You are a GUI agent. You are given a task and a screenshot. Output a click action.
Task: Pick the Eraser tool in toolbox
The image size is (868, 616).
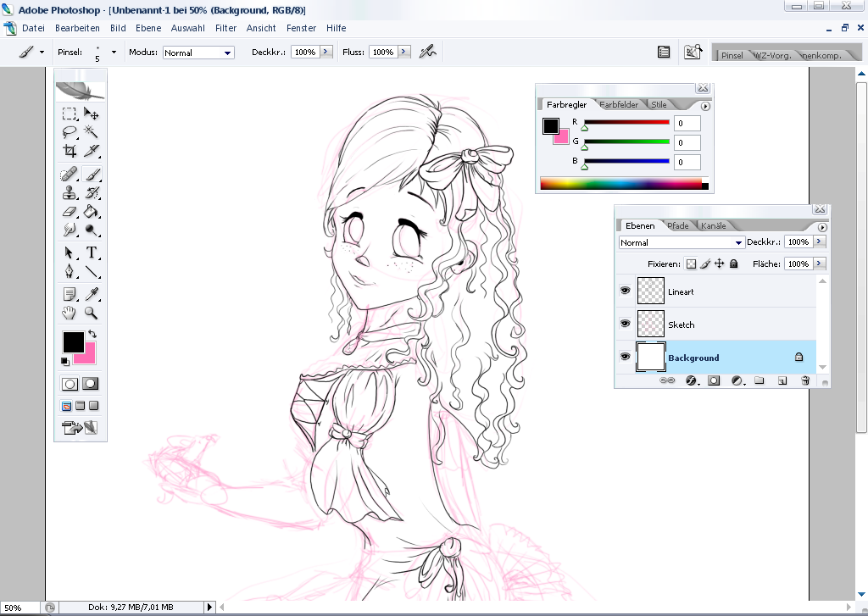tap(70, 212)
